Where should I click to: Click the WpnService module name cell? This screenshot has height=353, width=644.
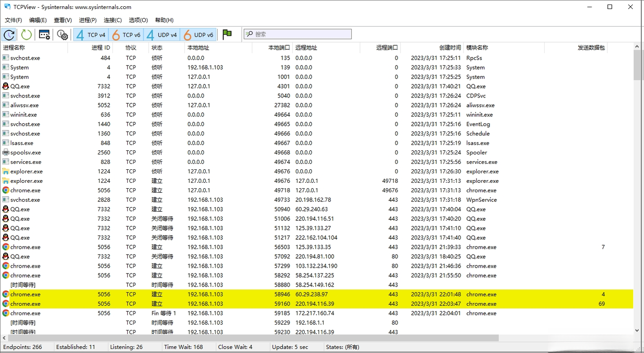(481, 200)
